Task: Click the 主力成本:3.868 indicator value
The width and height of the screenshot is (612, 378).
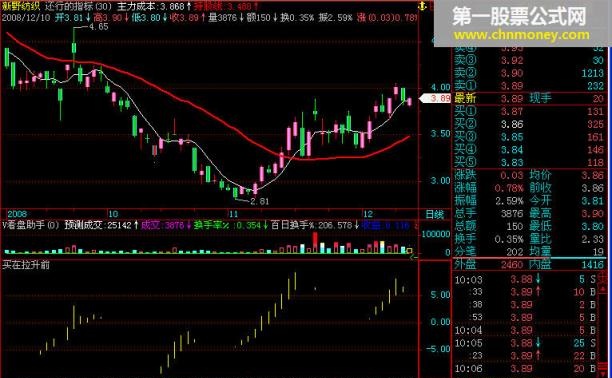Action: pyautogui.click(x=154, y=6)
